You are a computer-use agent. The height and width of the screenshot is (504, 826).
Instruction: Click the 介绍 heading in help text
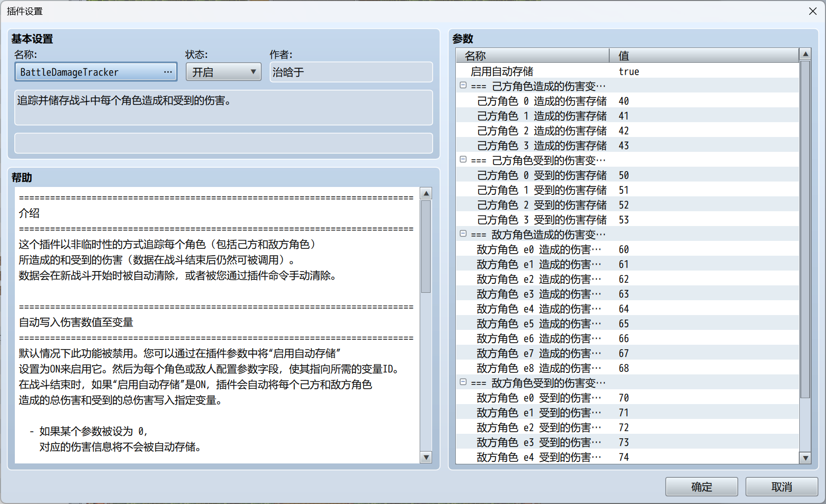point(29,213)
